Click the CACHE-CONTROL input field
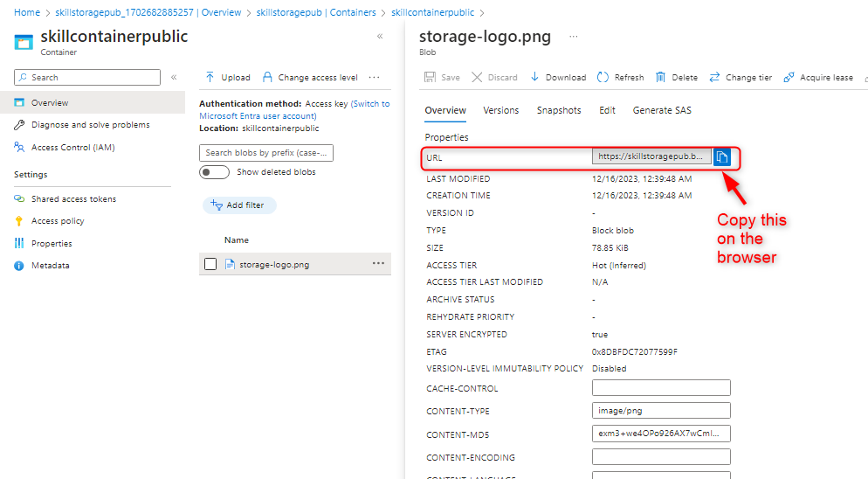 (661, 388)
